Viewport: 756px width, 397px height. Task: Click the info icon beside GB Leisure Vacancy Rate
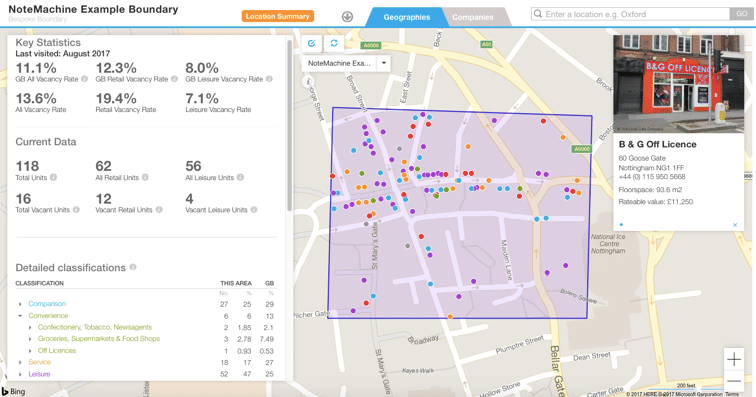pos(269,79)
